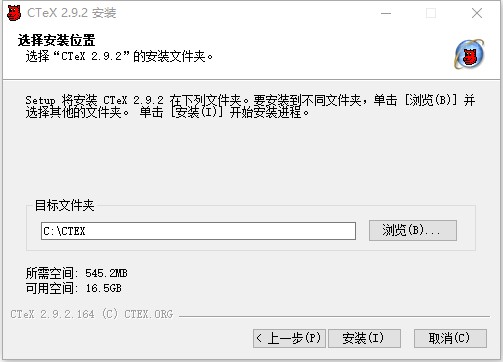The width and height of the screenshot is (503, 362).
Task: Close the CTeX installer window
Action: (477, 13)
